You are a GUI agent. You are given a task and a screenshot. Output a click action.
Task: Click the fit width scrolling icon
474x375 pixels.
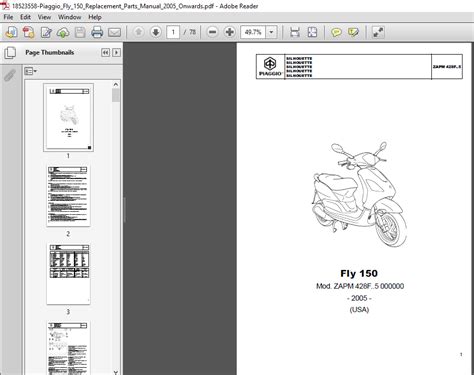coord(295,32)
